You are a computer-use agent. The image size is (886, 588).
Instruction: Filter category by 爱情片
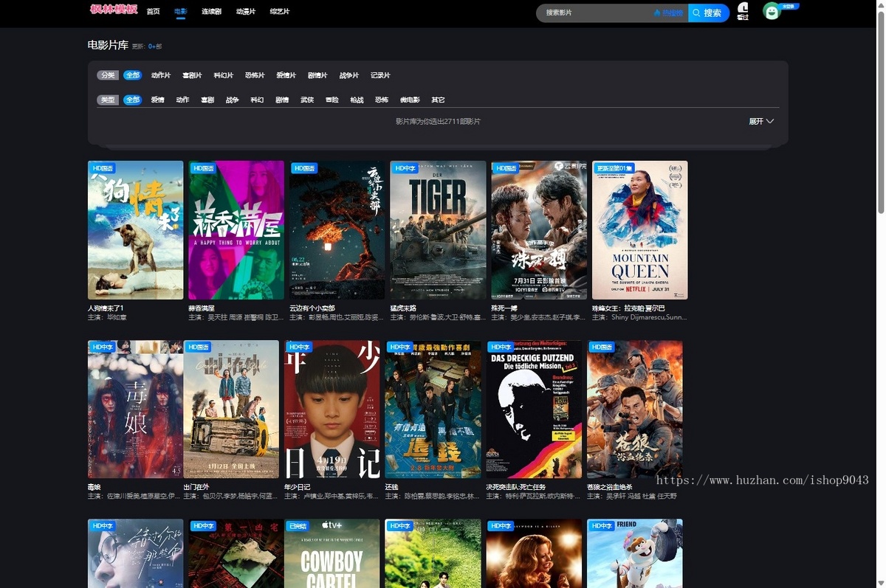[x=286, y=75]
